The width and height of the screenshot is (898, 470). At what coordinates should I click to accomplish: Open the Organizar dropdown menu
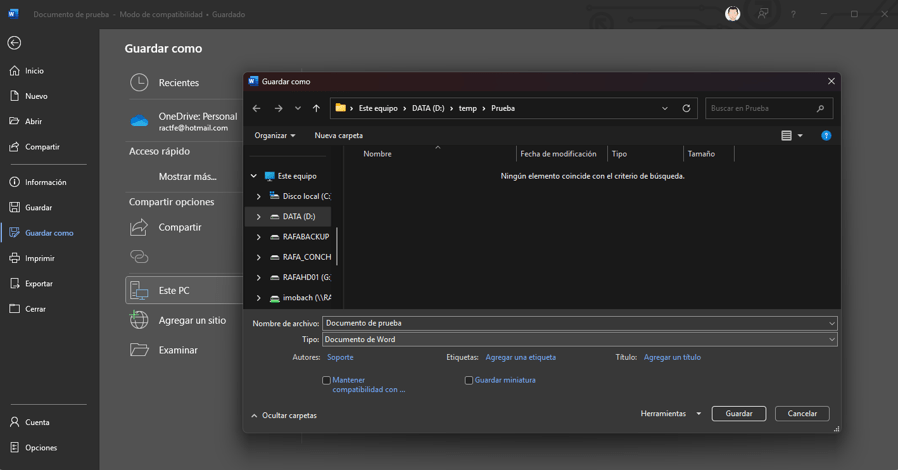pyautogui.click(x=274, y=136)
